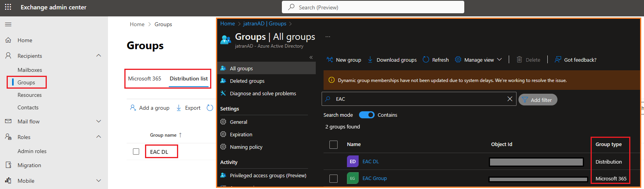Screen dimensions: 644x189
Task: Switch to the Microsoft 365 tab
Action: click(145, 78)
